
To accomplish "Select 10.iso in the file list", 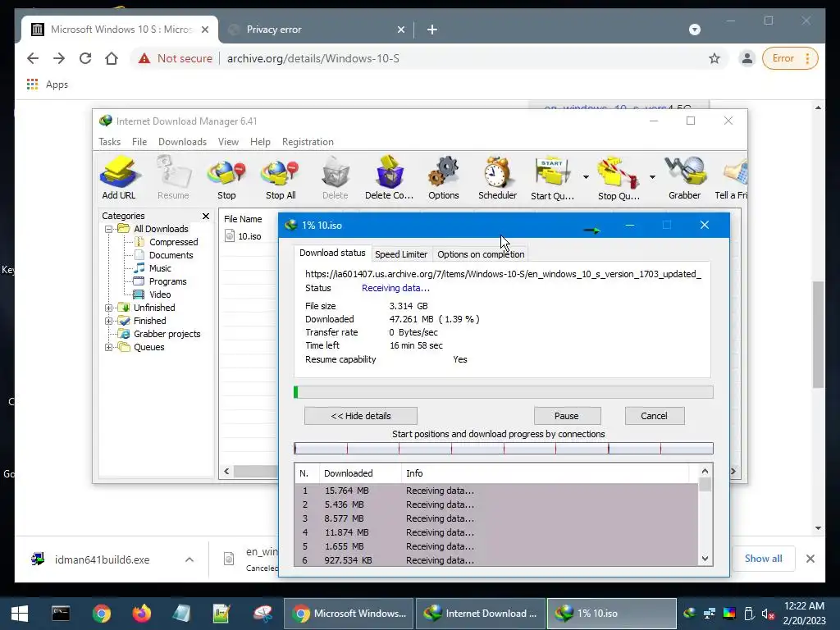I will coord(249,236).
